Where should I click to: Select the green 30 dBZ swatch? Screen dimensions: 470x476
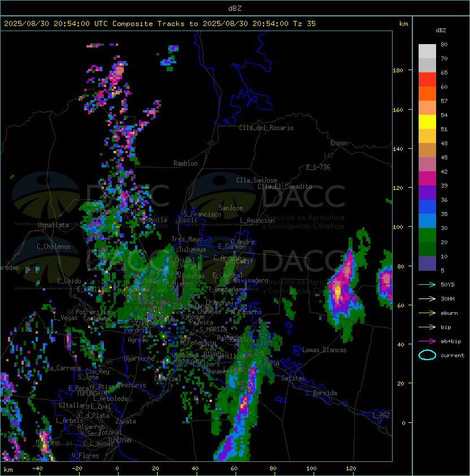point(427,235)
